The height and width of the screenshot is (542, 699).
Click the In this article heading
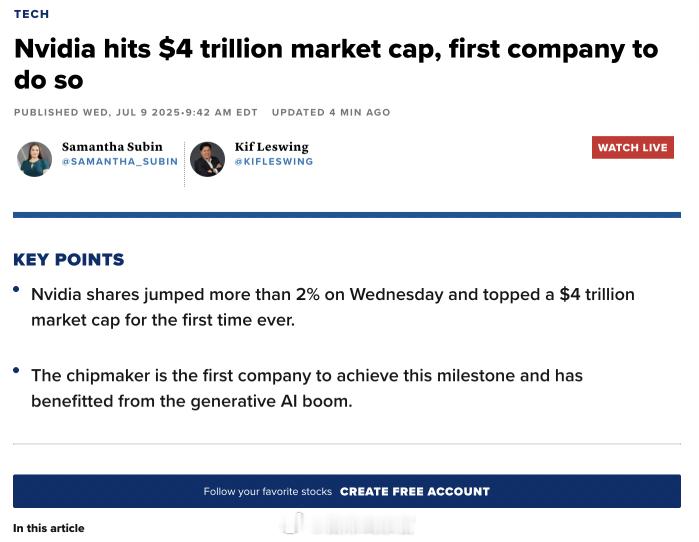(49, 528)
